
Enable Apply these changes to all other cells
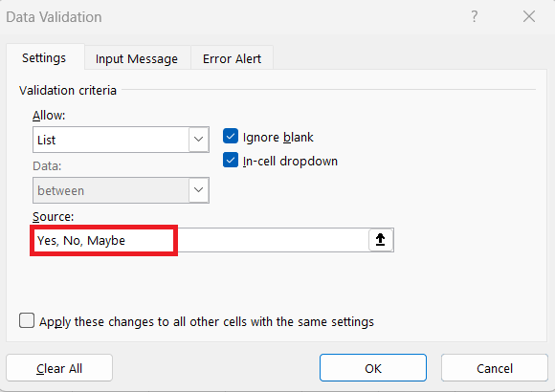pyautogui.click(x=27, y=320)
